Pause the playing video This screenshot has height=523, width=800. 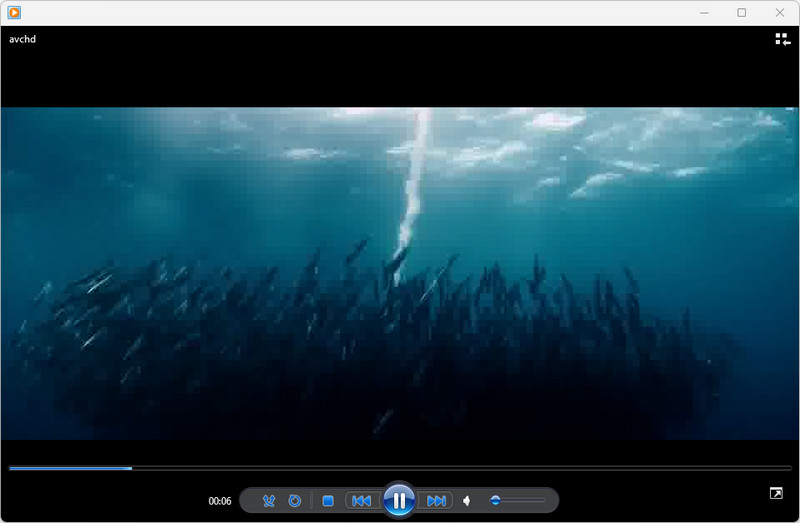399,500
